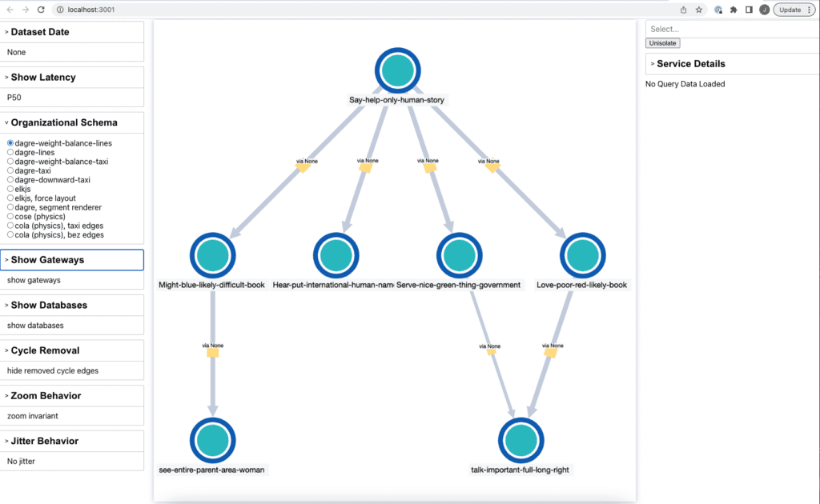
Task: Choose the elkjs, force layout radio button
Action: click(10, 198)
